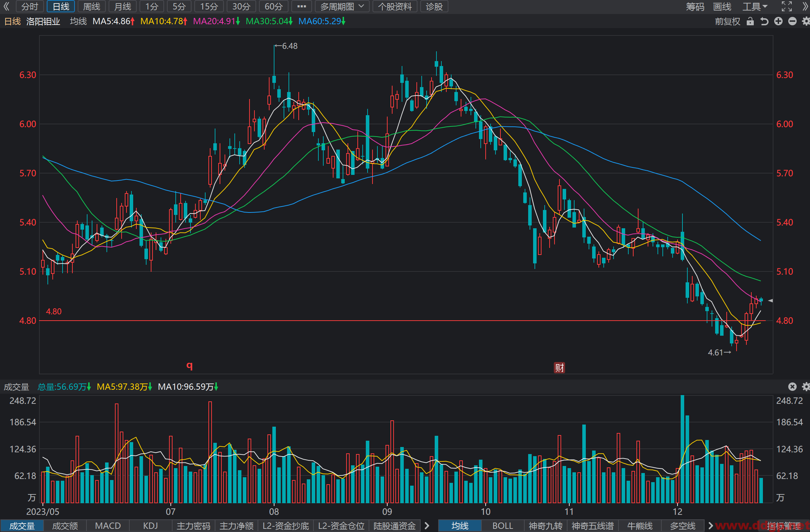Click the 前复权 price adjustment label
This screenshot has height=532, width=810.
pyautogui.click(x=727, y=21)
